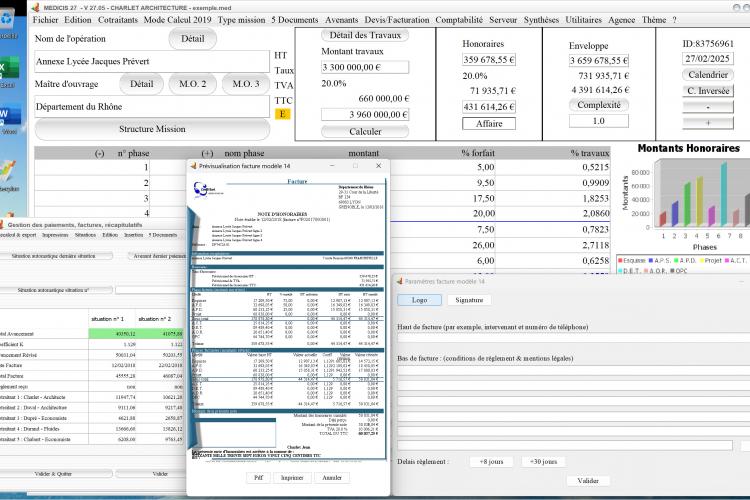Open Impressions menu in Gestion des paiements window
Image resolution: width=750 pixels, height=500 pixels.
[x=55, y=235]
